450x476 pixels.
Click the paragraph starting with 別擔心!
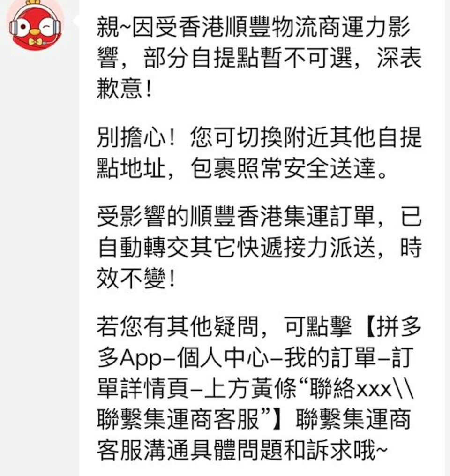coord(259,153)
